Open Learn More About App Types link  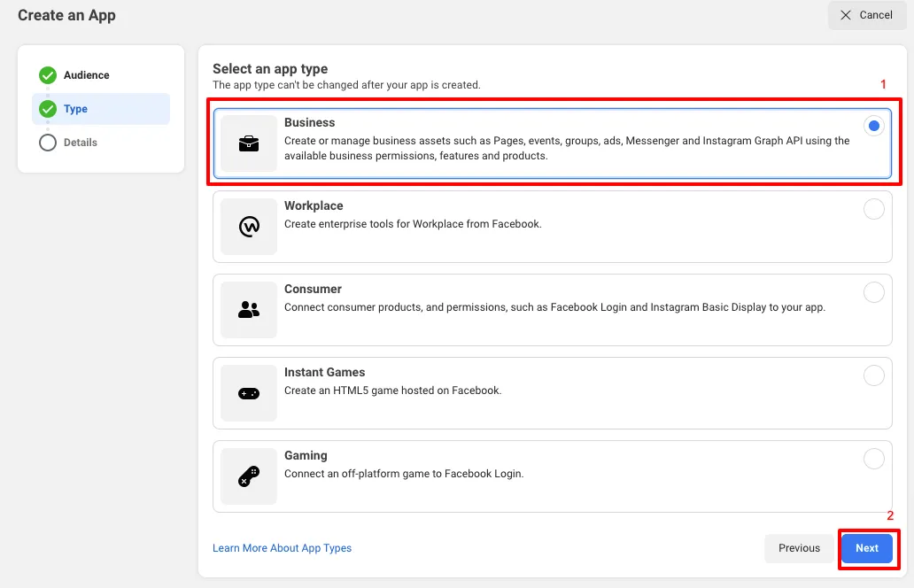tap(283, 548)
